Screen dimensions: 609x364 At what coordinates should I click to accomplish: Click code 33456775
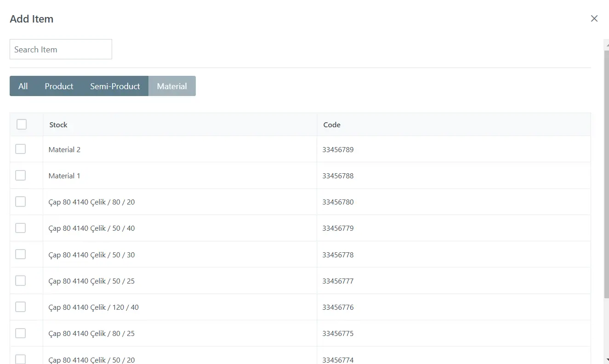click(338, 333)
